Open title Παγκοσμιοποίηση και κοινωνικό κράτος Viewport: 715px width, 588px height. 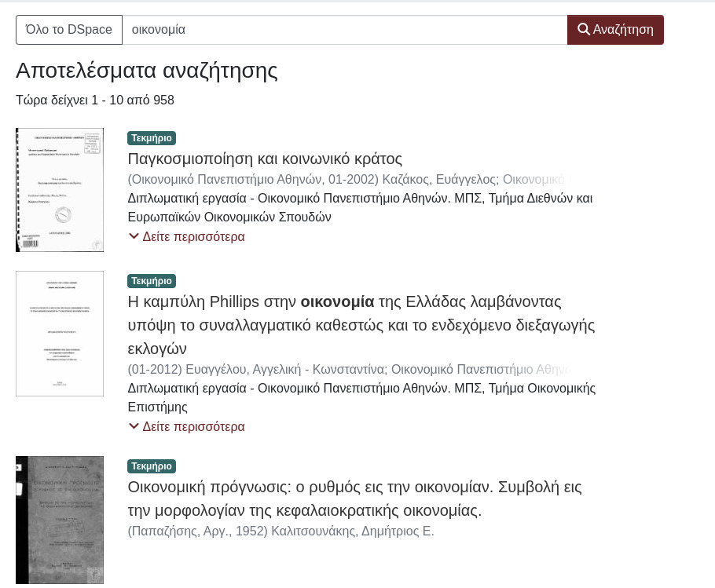(265, 159)
